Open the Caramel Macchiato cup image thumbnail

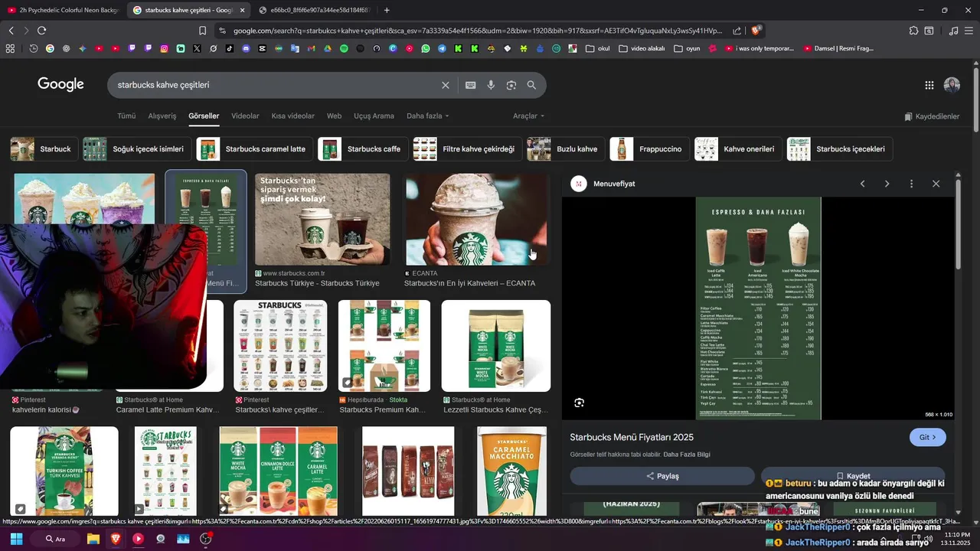point(511,471)
